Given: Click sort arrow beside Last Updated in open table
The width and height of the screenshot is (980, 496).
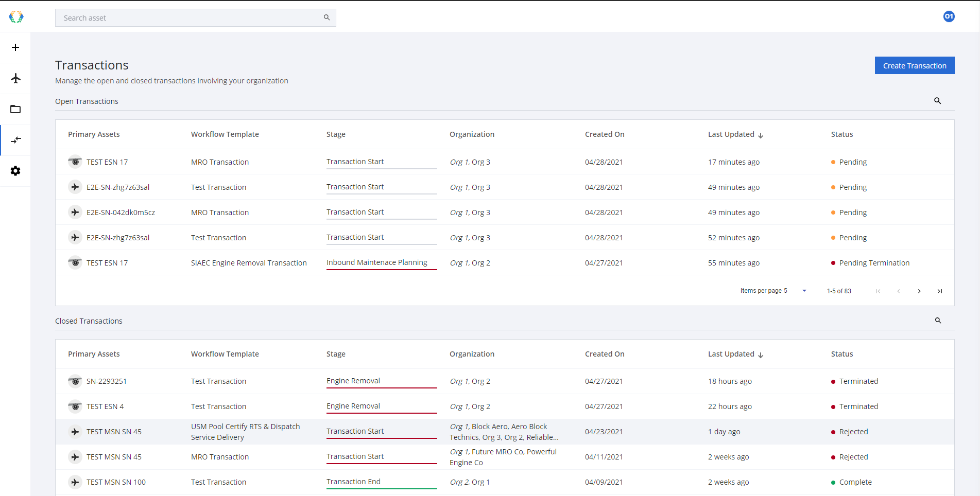Looking at the screenshot, I should point(761,135).
